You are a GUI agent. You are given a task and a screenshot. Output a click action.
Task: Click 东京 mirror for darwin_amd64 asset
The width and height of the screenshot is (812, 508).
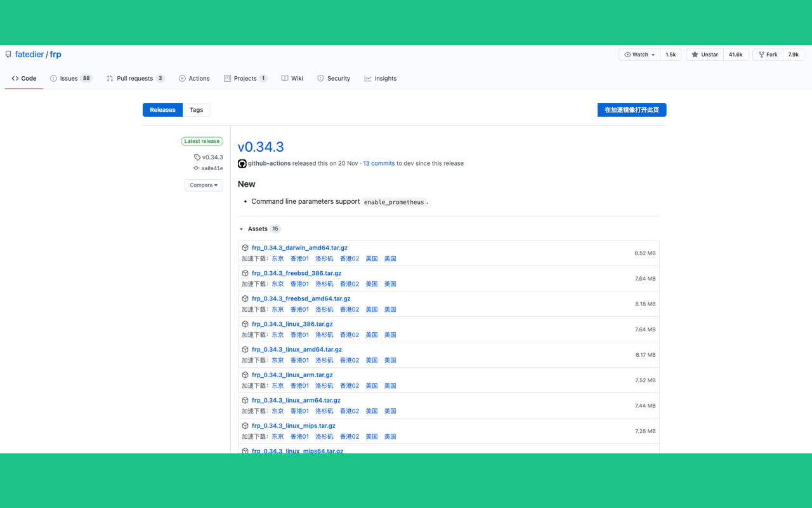click(x=278, y=258)
